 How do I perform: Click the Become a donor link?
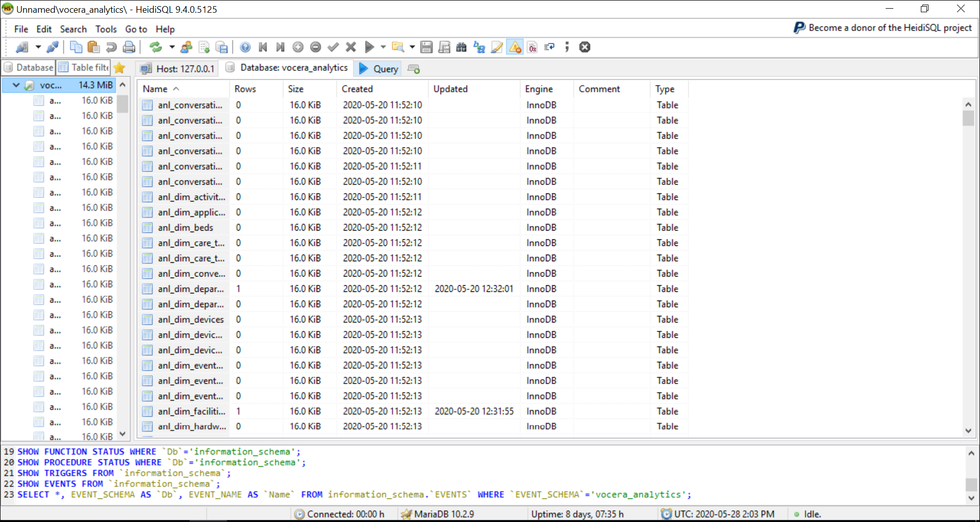[x=884, y=28]
